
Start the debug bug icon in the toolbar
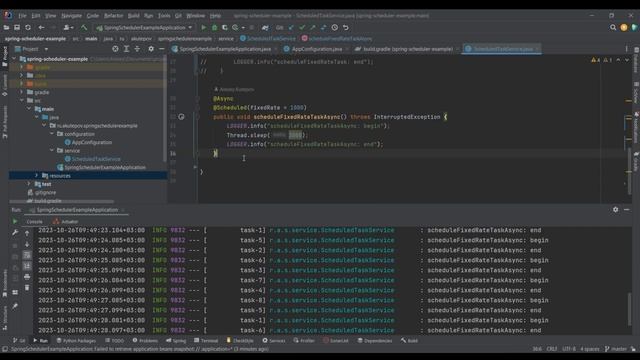[x=214, y=27]
